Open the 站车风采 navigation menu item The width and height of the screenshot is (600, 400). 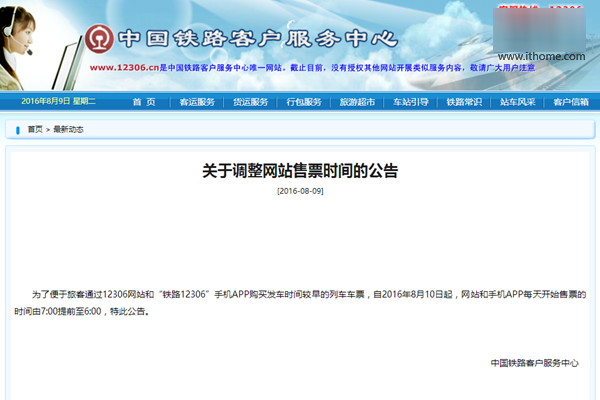coord(517,102)
